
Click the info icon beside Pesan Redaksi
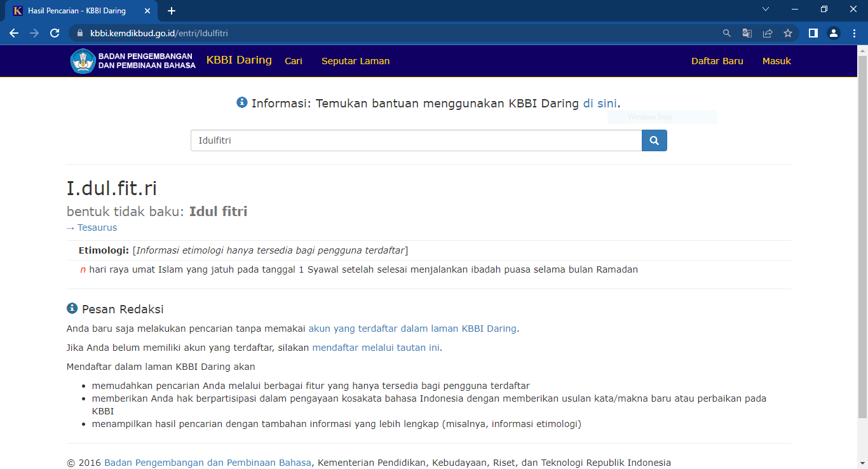[72, 308]
